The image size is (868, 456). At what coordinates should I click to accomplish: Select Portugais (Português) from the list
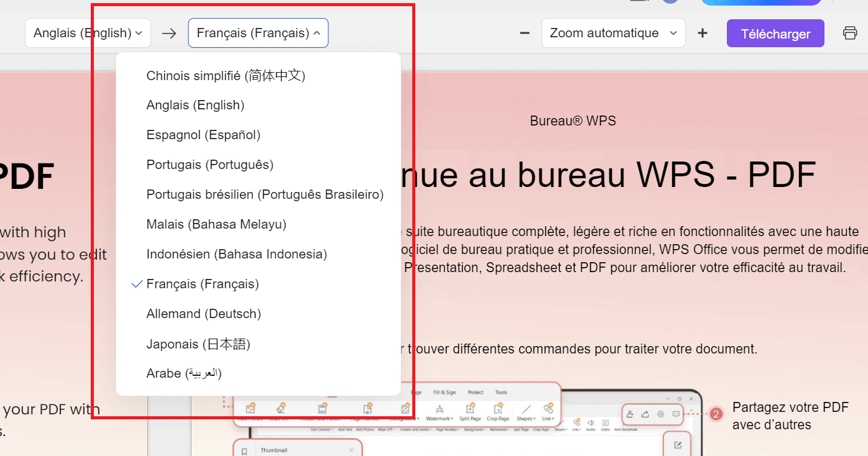tap(258, 165)
